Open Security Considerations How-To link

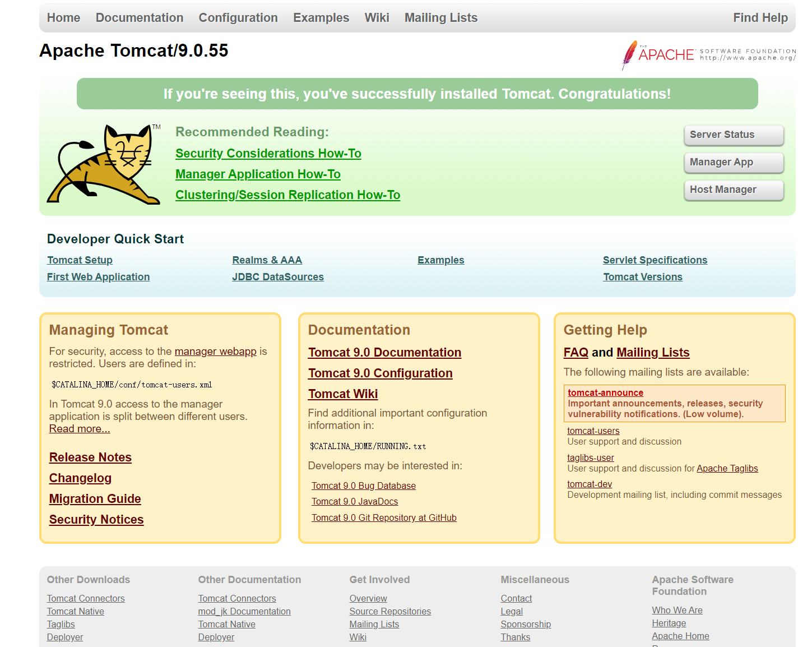pyautogui.click(x=268, y=154)
